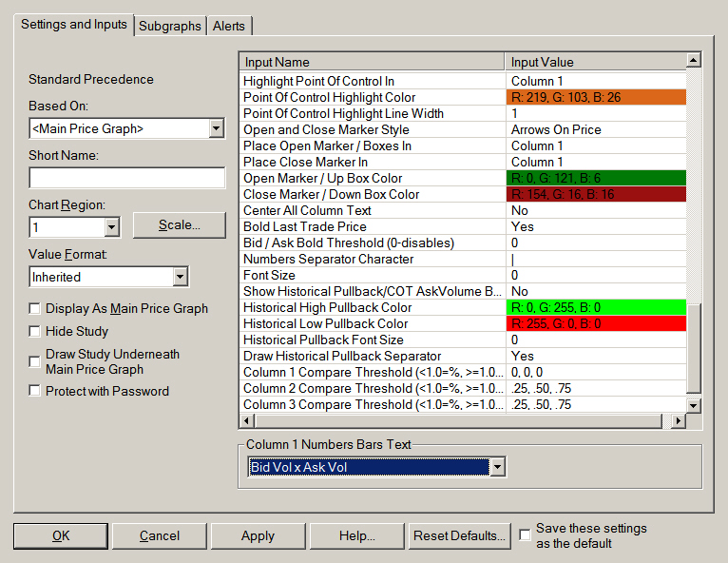Open the Alerts tab
This screenshot has height=563, width=728.
tap(228, 27)
